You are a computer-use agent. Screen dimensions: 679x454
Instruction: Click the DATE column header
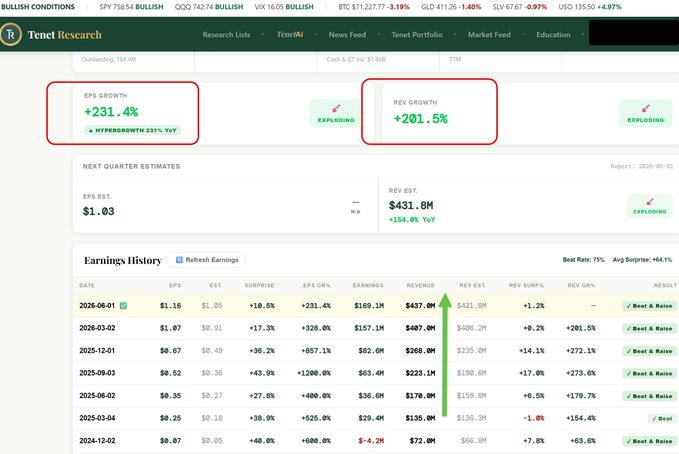click(87, 285)
